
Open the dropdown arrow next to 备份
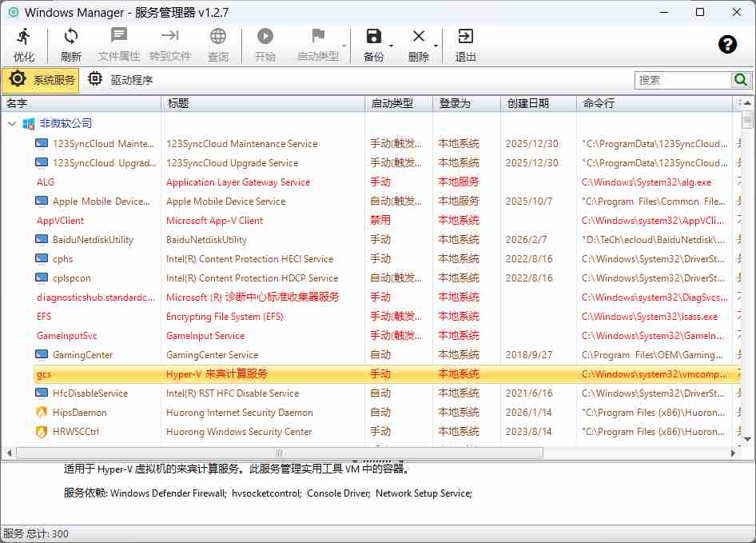point(391,46)
